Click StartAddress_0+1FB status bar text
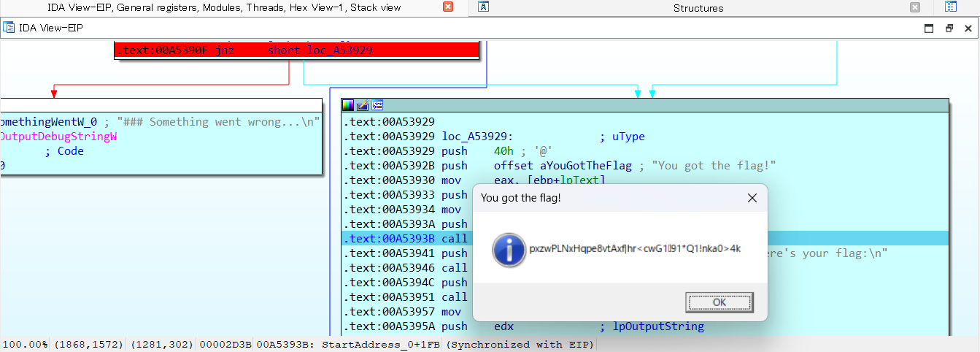980x352 pixels. (382, 344)
